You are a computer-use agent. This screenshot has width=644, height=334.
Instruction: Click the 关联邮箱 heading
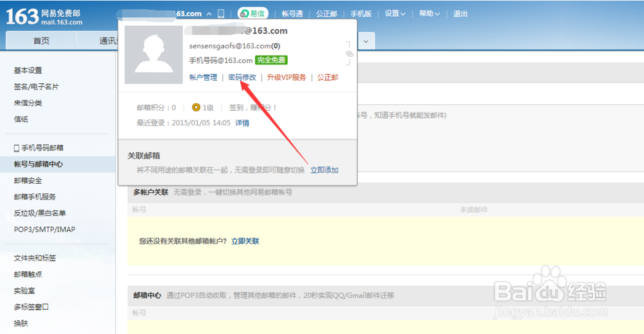(x=144, y=156)
